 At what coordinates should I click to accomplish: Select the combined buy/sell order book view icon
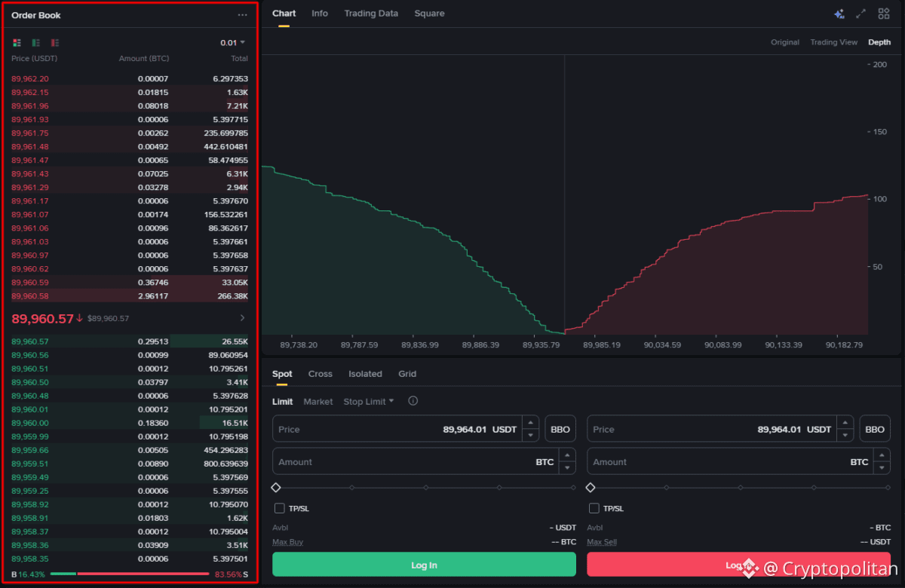tap(17, 43)
